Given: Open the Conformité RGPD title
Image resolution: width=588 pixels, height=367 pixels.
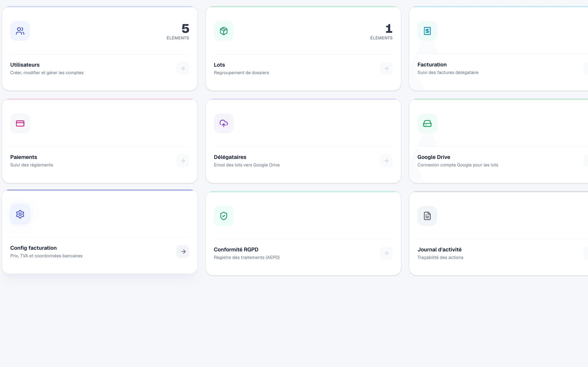Looking at the screenshot, I should point(236,250).
